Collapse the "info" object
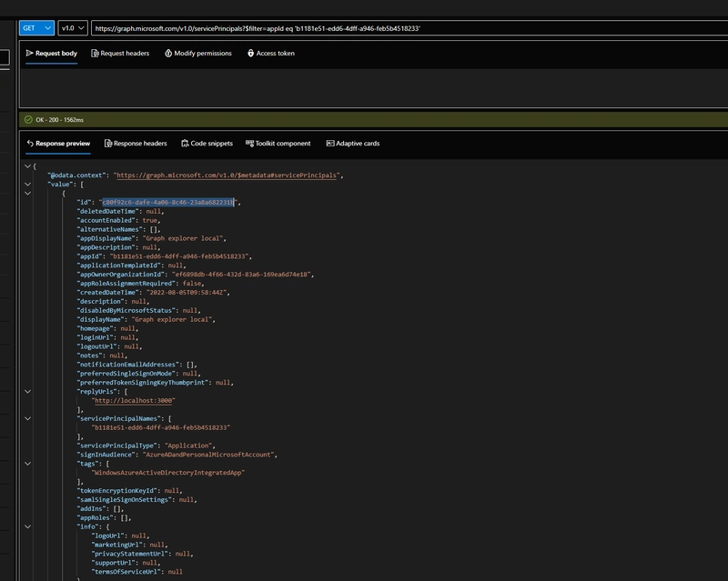728x581 pixels. (x=28, y=526)
